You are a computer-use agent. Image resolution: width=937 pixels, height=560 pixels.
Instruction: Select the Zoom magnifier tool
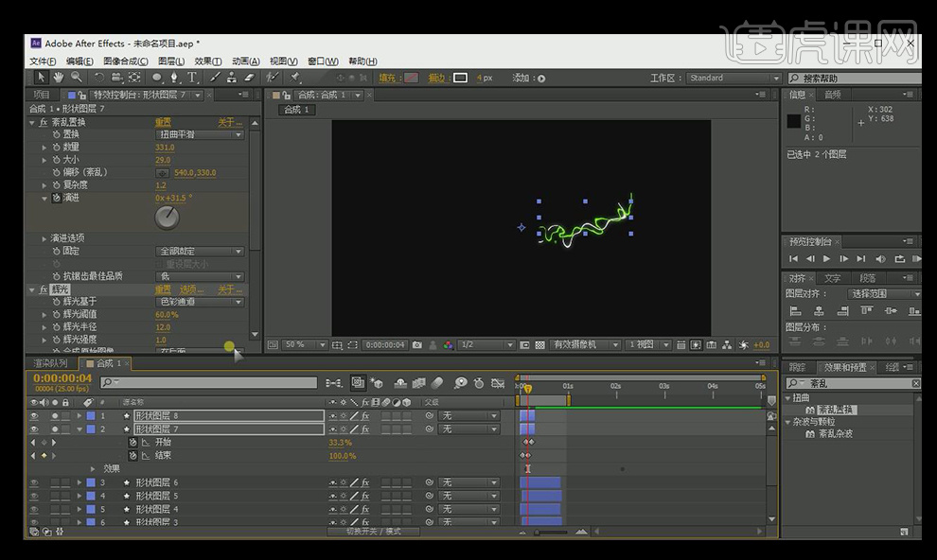[x=76, y=78]
